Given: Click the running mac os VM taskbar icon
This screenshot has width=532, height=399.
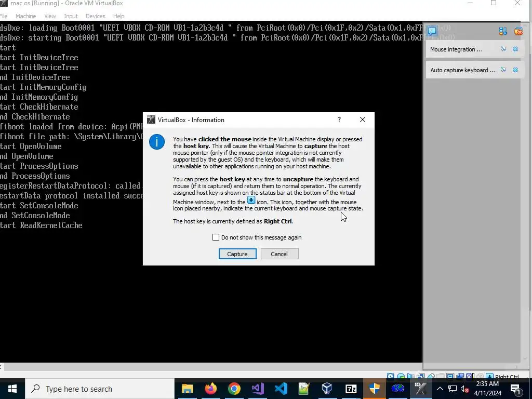Looking at the screenshot, I should 421,389.
